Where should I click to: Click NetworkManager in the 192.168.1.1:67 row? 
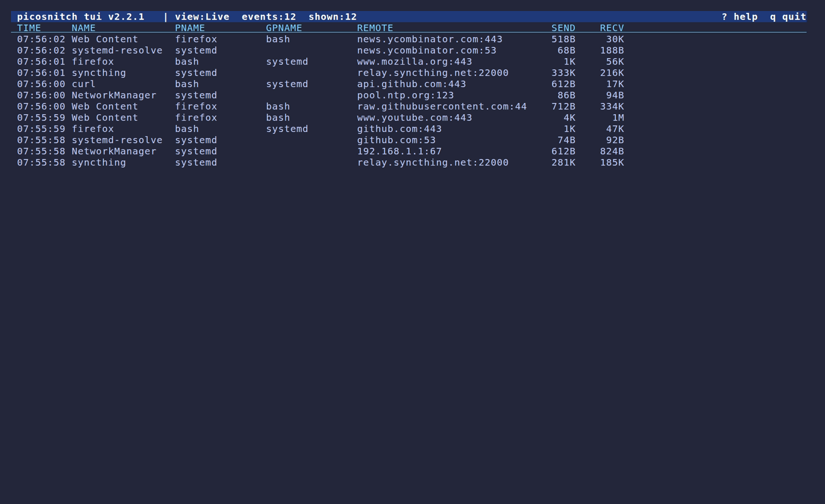pos(114,152)
